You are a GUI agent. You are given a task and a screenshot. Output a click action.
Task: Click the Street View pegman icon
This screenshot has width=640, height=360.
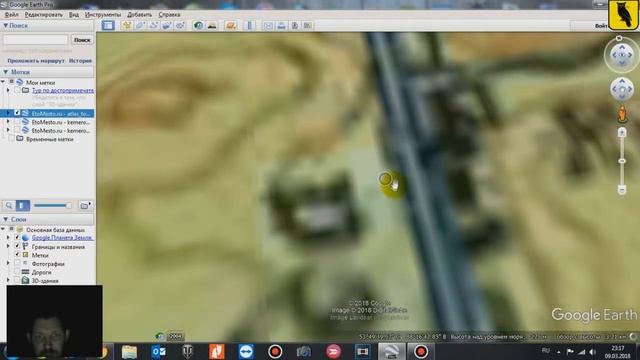click(x=622, y=114)
